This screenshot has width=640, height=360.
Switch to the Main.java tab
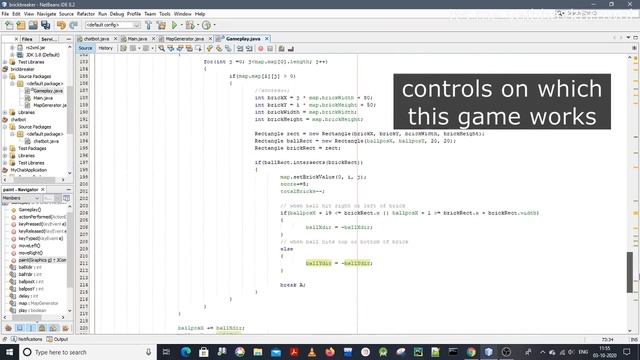(137, 39)
